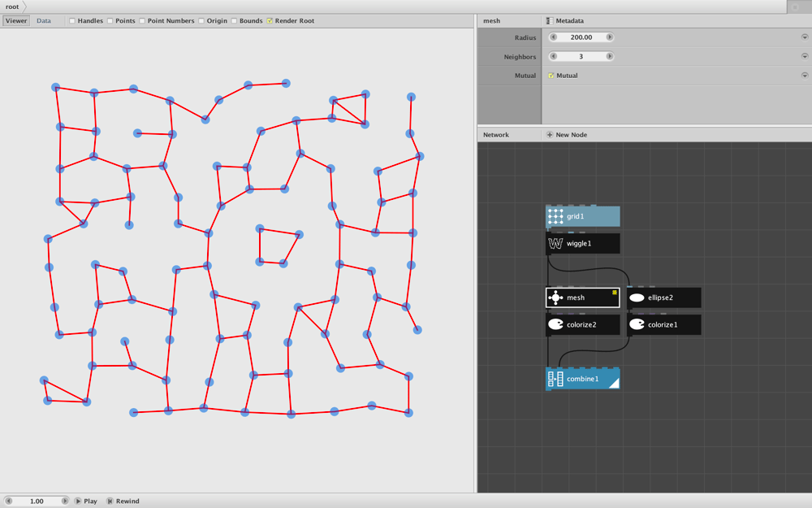Click the Mutual parameter label on the left
The image size is (812, 508).
tap(525, 76)
